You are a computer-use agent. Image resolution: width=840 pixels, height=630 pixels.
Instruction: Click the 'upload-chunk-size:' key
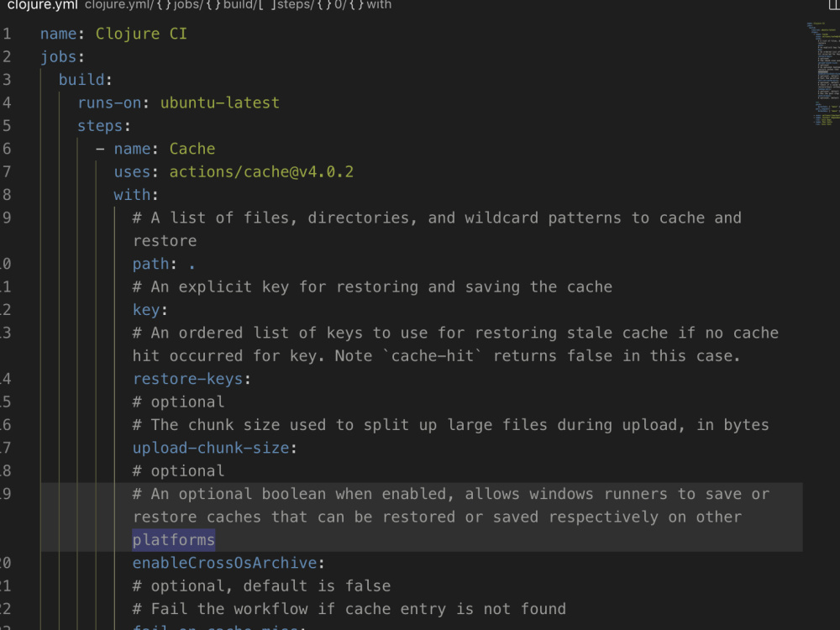tap(215, 449)
